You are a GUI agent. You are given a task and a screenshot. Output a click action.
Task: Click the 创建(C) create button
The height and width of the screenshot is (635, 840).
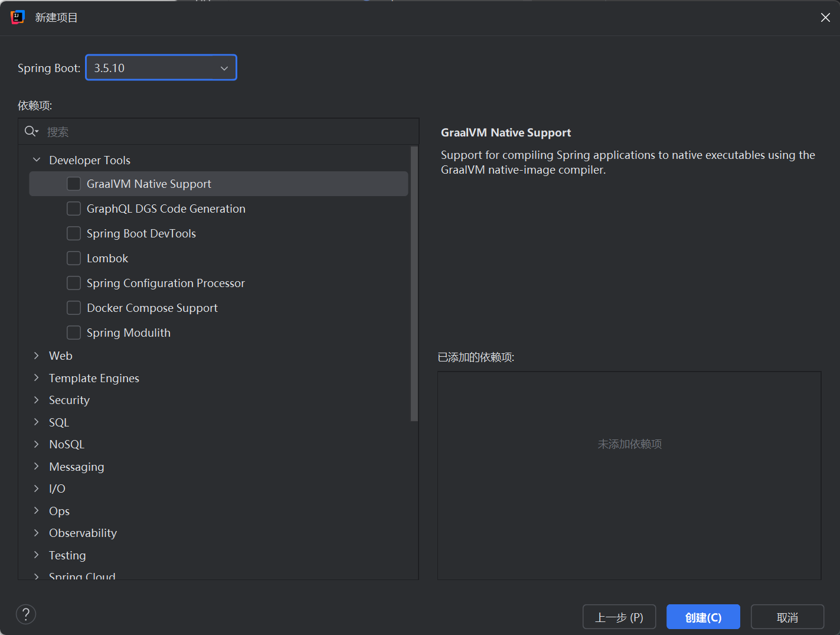coord(703,617)
